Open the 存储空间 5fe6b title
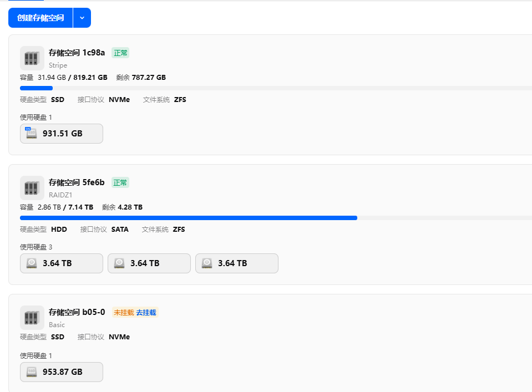This screenshot has height=392, width=532. pos(77,182)
